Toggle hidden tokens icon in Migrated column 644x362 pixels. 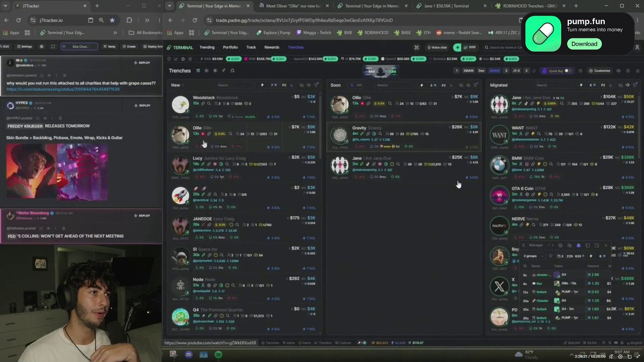point(620,85)
